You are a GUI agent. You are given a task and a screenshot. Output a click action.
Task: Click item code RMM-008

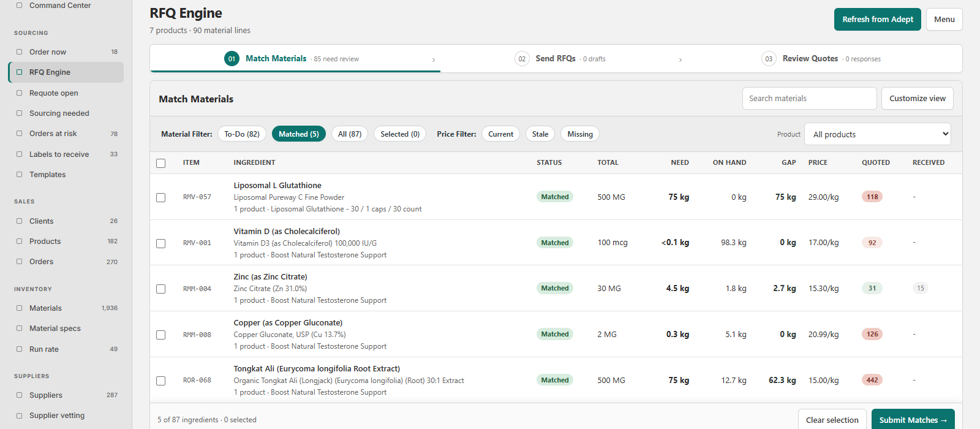click(197, 335)
